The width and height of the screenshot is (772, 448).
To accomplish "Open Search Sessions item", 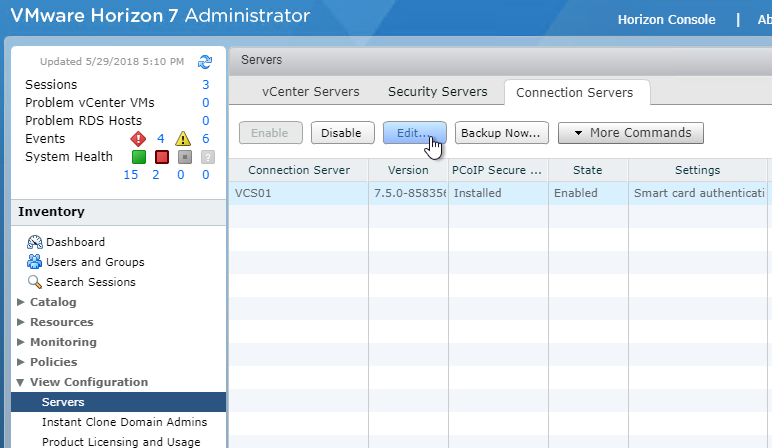I will [x=91, y=282].
